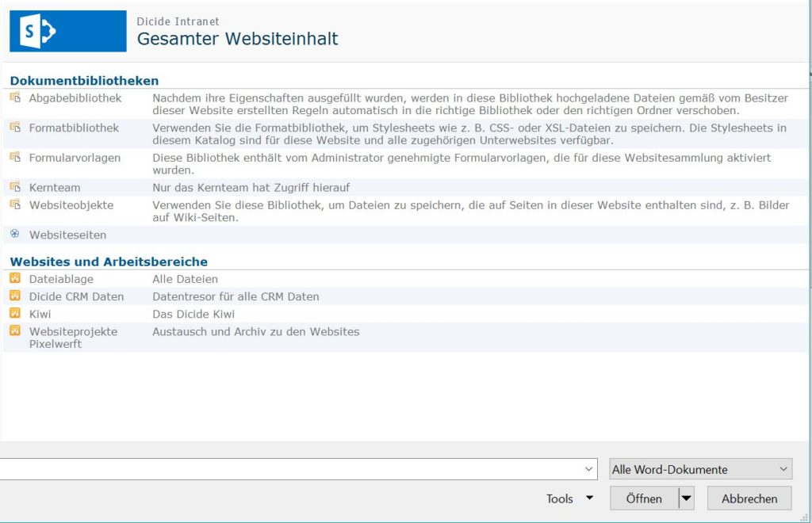
Task: Open the Dicide CRM Daten site
Action: [x=76, y=297]
